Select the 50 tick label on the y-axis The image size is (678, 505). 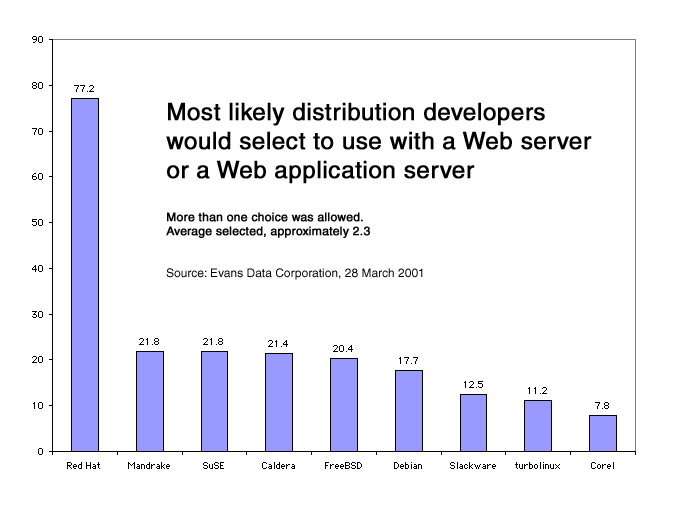(x=38, y=223)
